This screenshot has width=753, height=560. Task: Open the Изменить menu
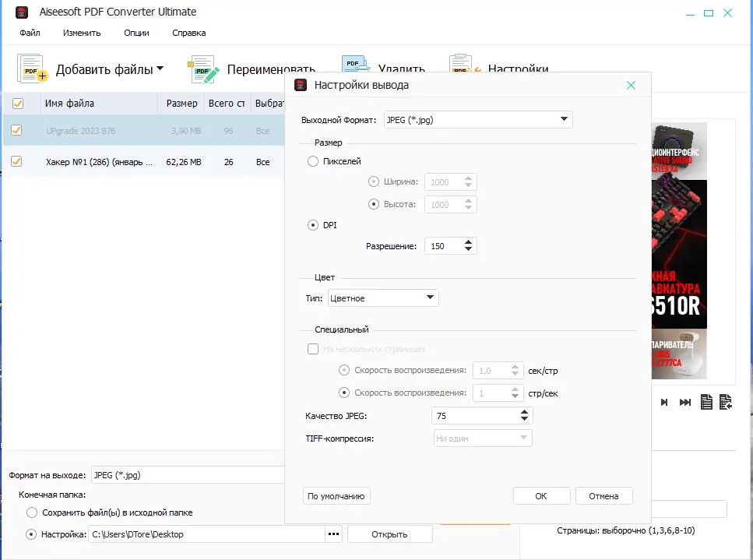pyautogui.click(x=82, y=33)
